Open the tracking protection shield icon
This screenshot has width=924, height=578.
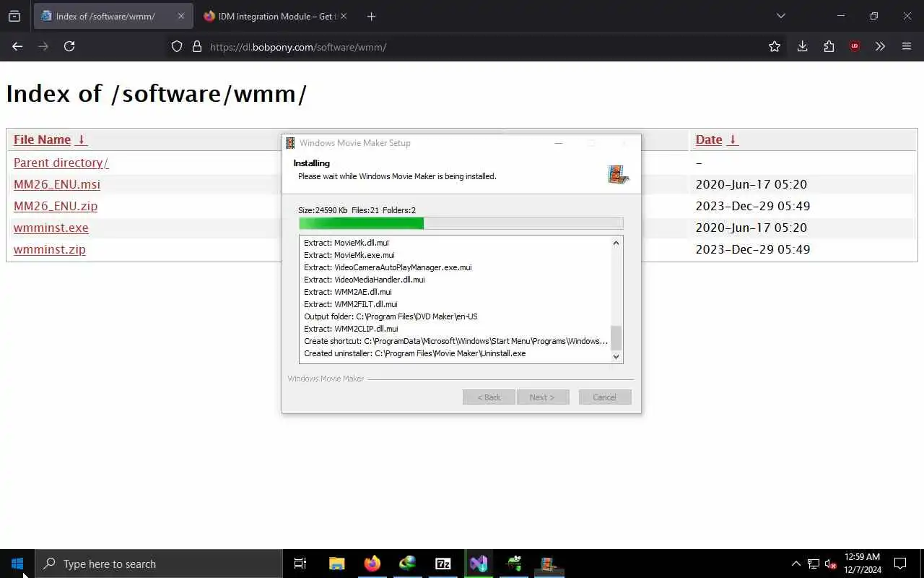pos(177,46)
